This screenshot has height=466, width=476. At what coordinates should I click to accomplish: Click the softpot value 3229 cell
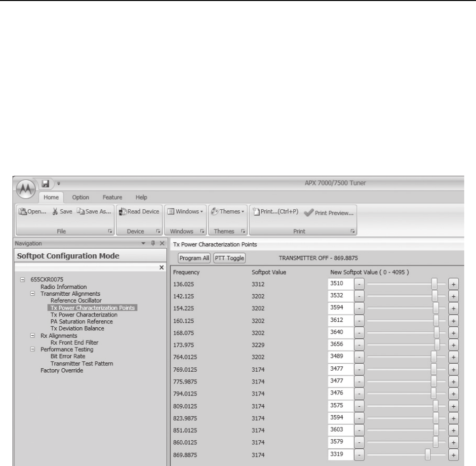(x=258, y=345)
